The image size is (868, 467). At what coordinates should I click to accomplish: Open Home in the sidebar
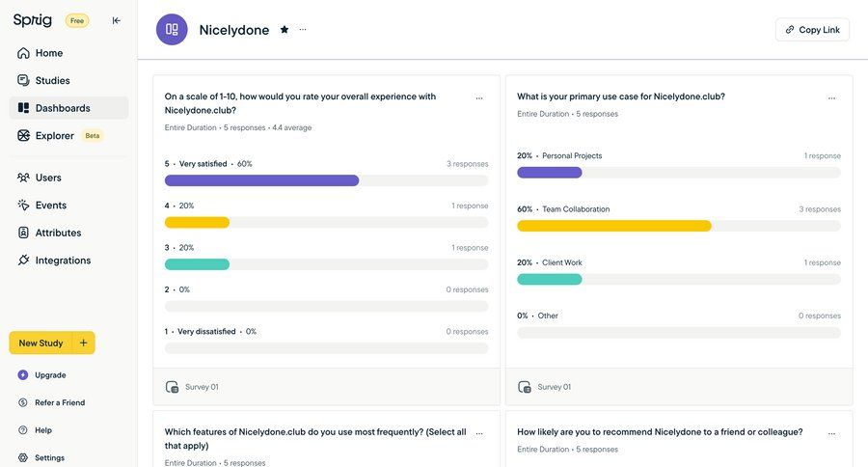tap(48, 53)
